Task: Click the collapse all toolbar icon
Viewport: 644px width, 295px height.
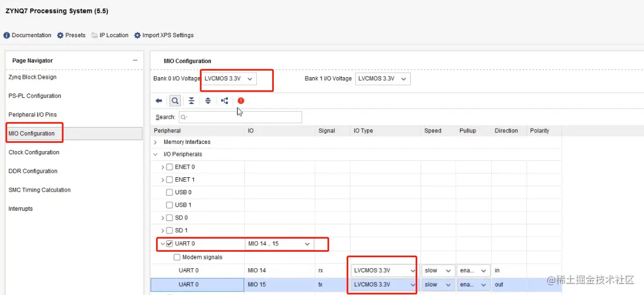Action: pyautogui.click(x=192, y=101)
